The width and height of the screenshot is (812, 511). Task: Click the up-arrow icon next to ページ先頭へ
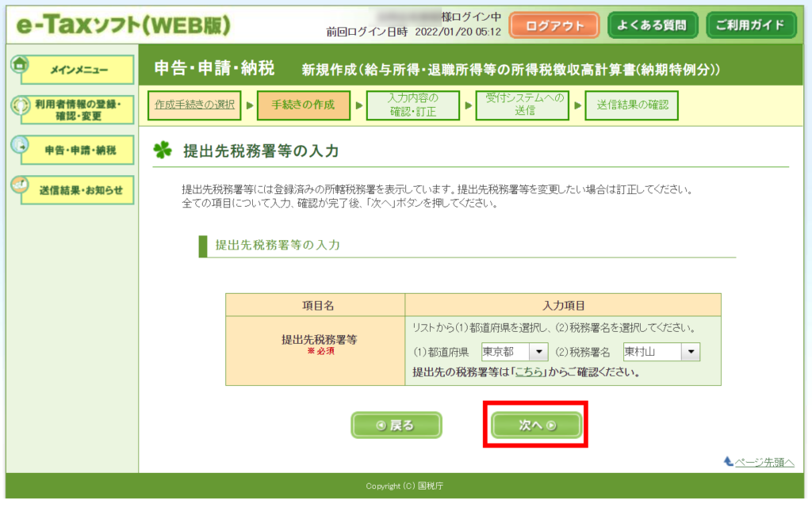click(728, 461)
